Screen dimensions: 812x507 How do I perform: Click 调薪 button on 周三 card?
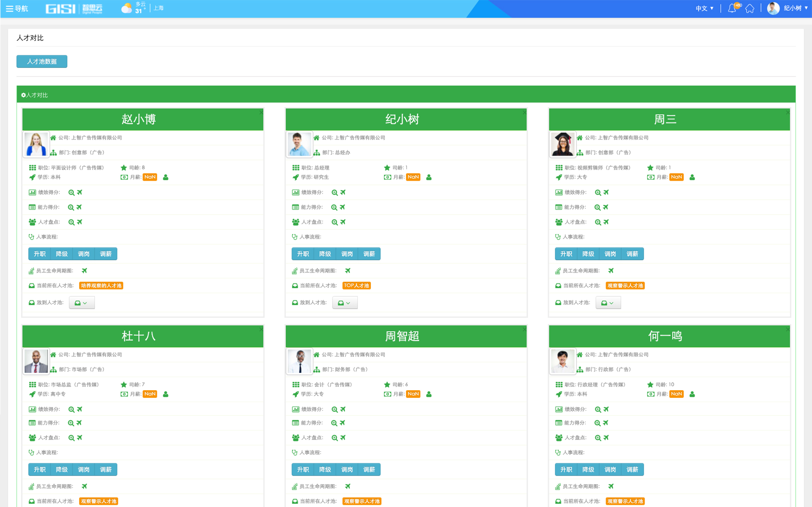coord(632,254)
